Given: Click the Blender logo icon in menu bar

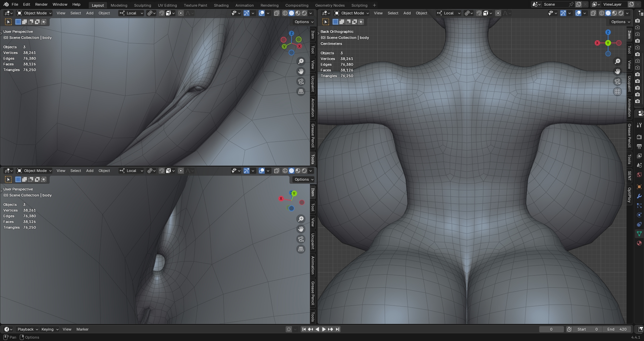Looking at the screenshot, I should pyautogui.click(x=6, y=4).
